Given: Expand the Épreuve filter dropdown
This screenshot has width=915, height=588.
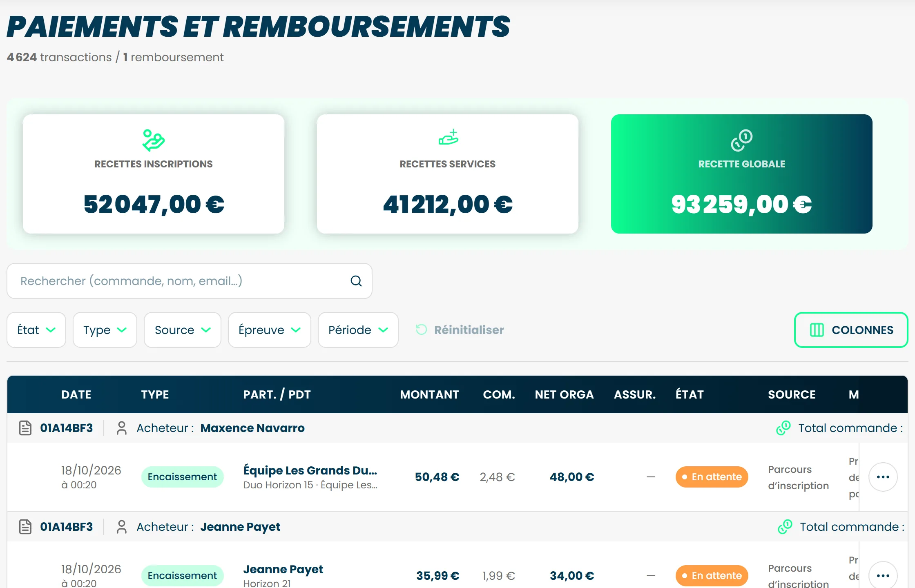Looking at the screenshot, I should [x=270, y=330].
